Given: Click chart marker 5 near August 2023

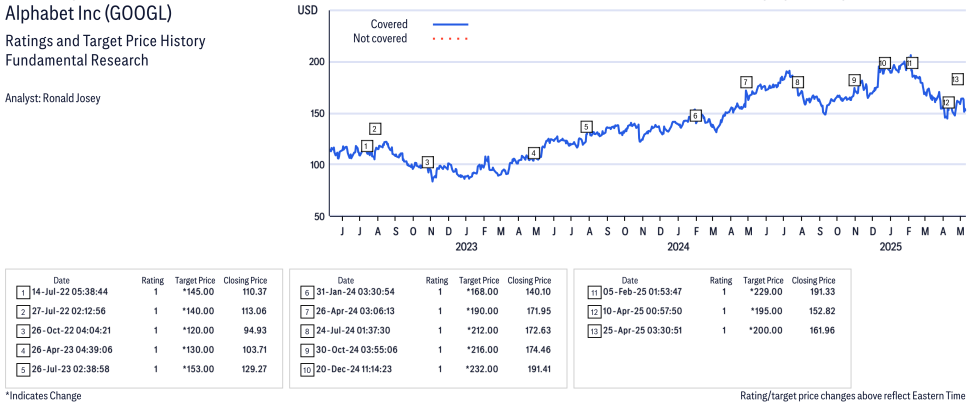Looking at the screenshot, I should click(x=586, y=126).
